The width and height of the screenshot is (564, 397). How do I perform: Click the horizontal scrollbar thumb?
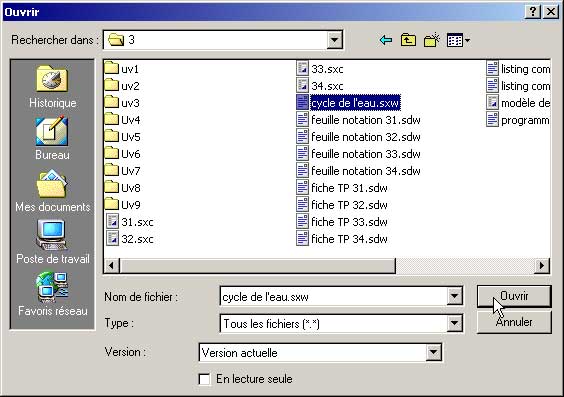(257, 266)
